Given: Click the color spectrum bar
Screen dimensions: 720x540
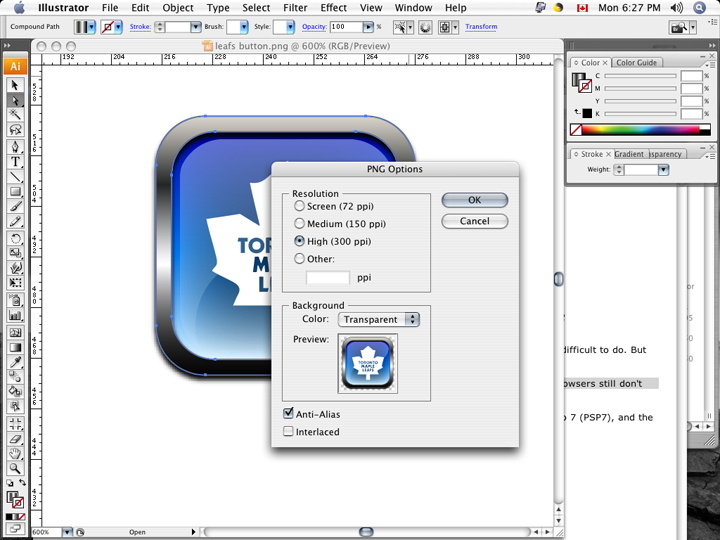Looking at the screenshot, I should point(641,129).
